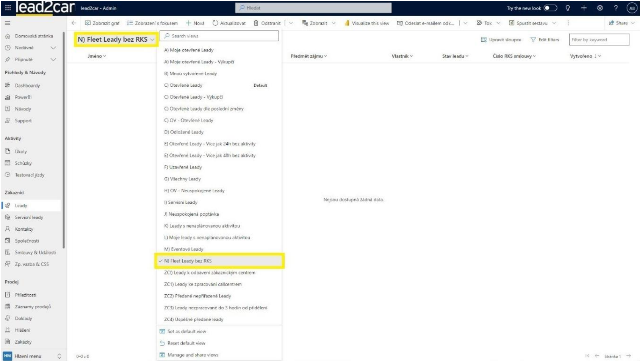Click the Edit filters button

point(545,40)
